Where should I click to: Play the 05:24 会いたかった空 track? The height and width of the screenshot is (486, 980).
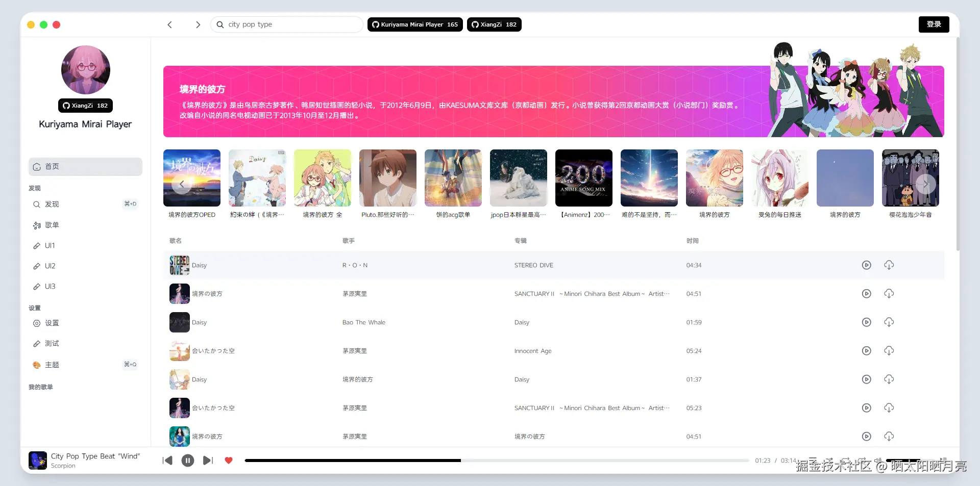(866, 351)
